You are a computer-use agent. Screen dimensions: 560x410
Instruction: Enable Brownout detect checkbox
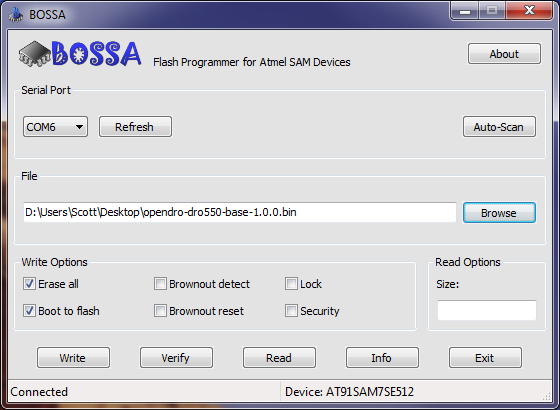(160, 284)
